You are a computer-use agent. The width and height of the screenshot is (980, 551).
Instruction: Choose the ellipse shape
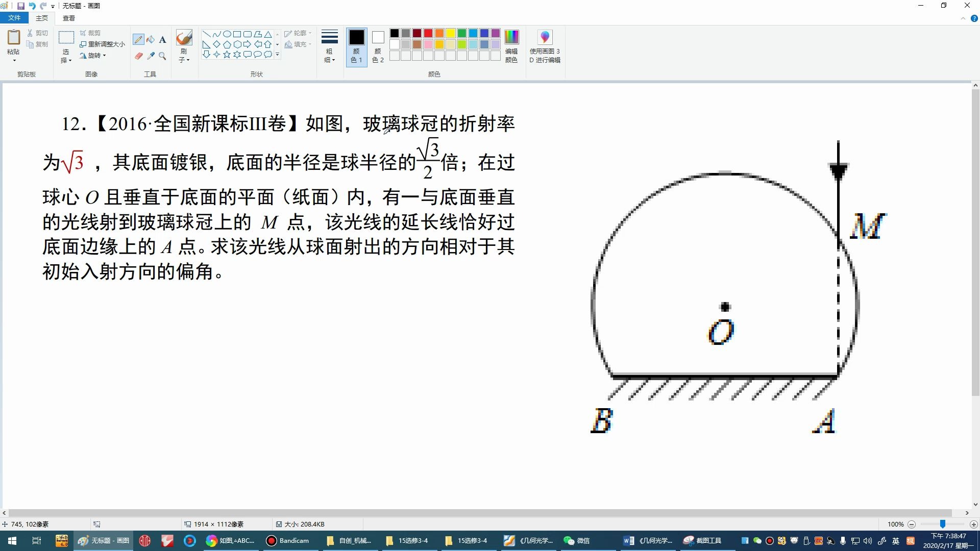[x=227, y=34]
